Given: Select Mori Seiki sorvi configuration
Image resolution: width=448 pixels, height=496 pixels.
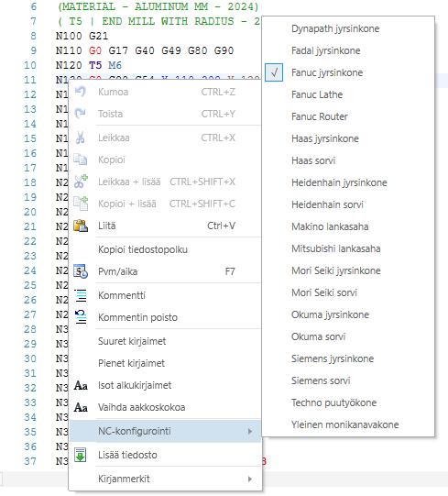Looking at the screenshot, I should click(348, 292).
